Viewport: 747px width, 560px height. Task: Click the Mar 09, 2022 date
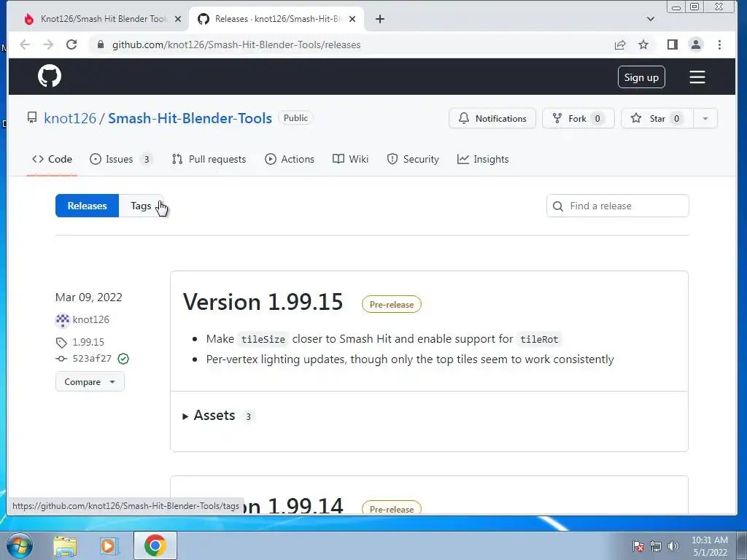pos(88,297)
